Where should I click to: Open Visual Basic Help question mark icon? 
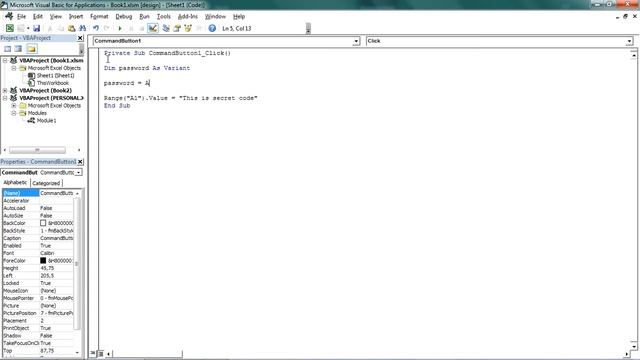coord(212,28)
